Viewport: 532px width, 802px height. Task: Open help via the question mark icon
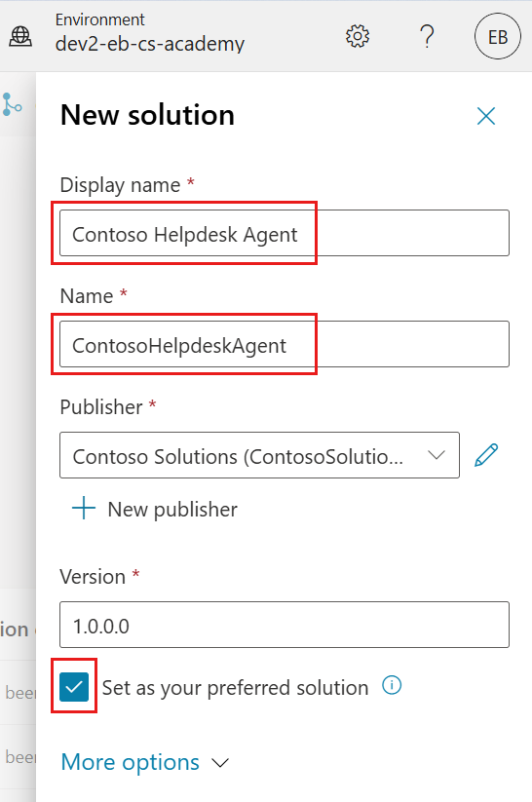(x=427, y=36)
